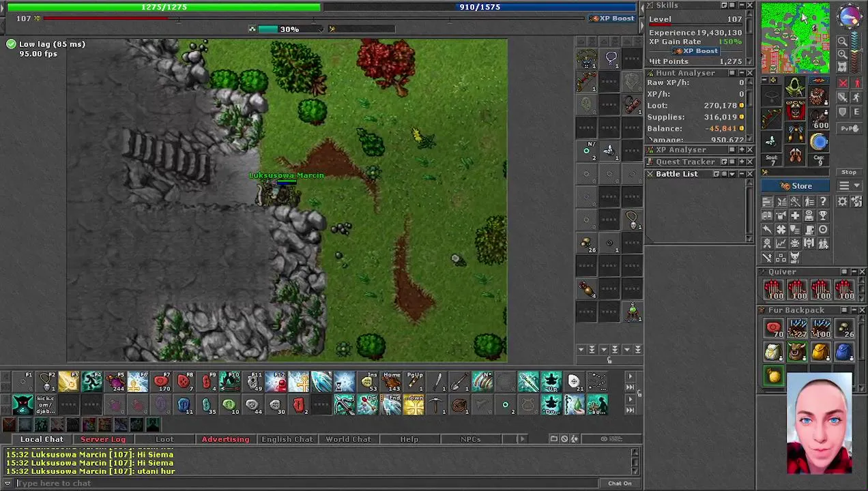Viewport: 868px width, 491px height.
Task: Toggle the E expert mode button
Action: 856,111
